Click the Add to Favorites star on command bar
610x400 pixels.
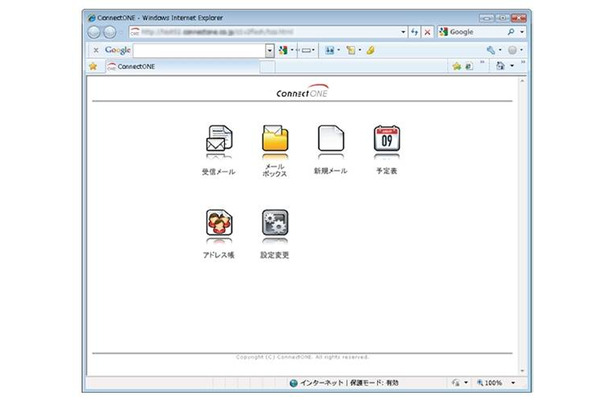pos(457,66)
